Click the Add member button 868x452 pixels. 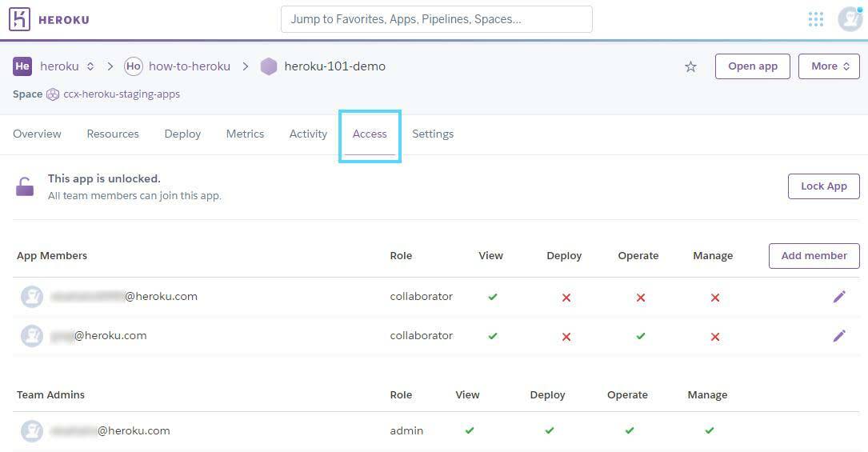click(814, 255)
